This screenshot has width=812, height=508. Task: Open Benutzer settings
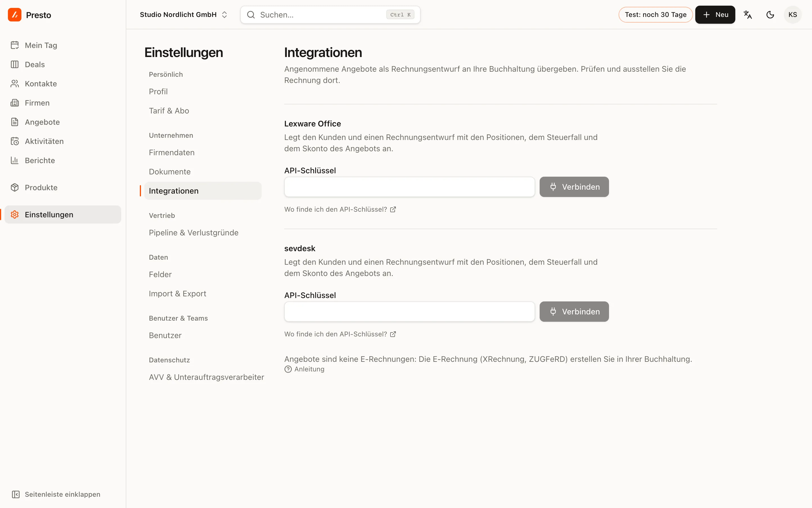pyautogui.click(x=203, y=335)
